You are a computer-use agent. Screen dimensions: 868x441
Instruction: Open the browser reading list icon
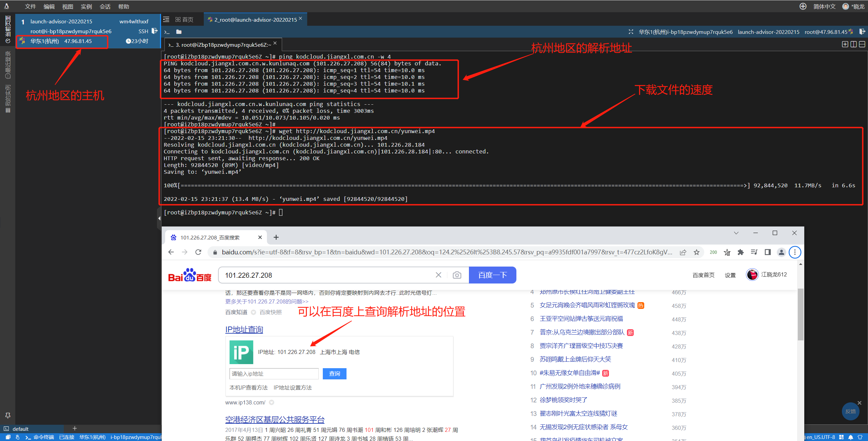[754, 252]
